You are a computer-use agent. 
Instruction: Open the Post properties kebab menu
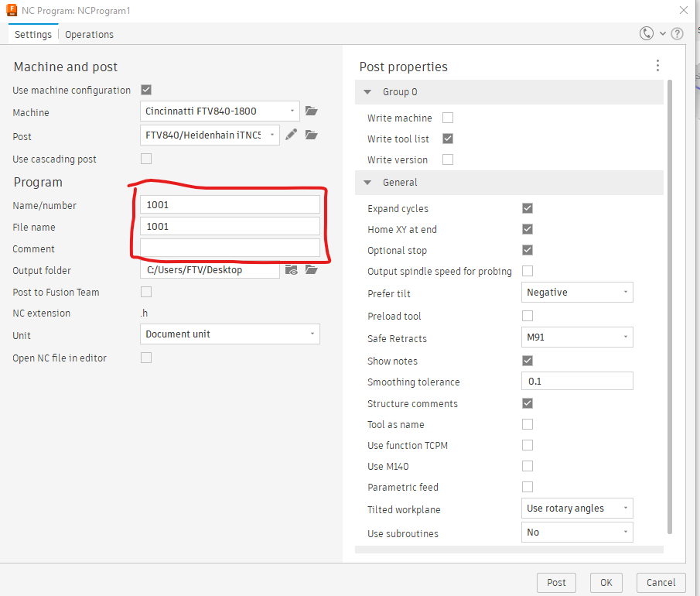[657, 66]
